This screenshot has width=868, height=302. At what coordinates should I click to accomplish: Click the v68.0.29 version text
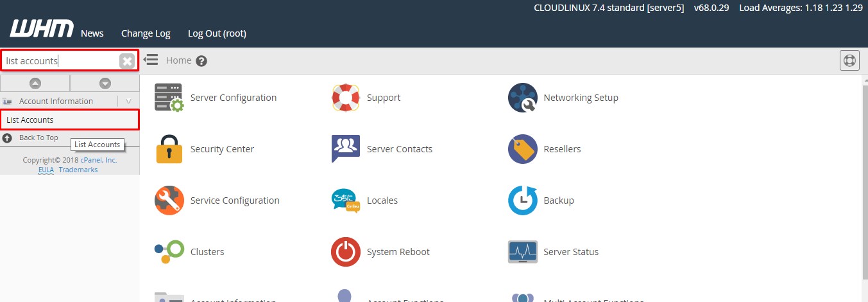coord(711,8)
